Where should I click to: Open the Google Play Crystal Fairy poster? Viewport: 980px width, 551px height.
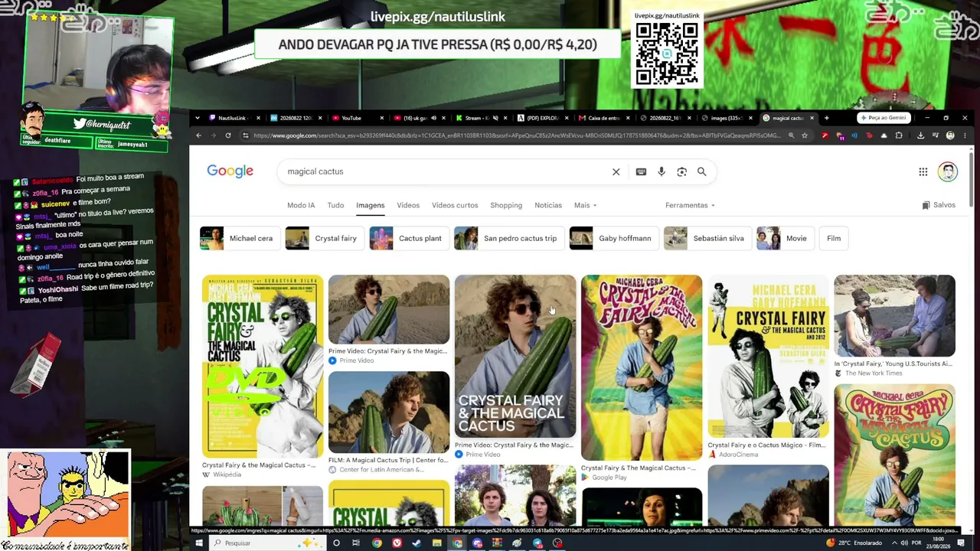642,367
